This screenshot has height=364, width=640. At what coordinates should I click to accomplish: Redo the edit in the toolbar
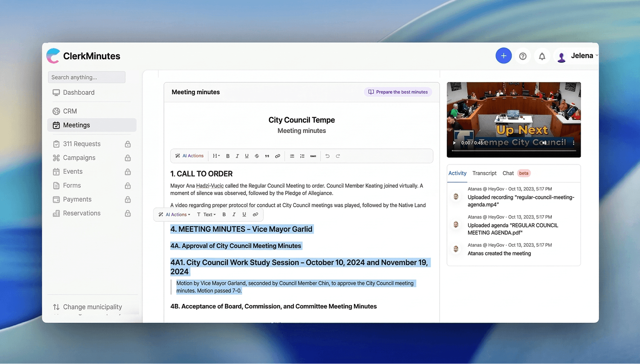pos(337,156)
